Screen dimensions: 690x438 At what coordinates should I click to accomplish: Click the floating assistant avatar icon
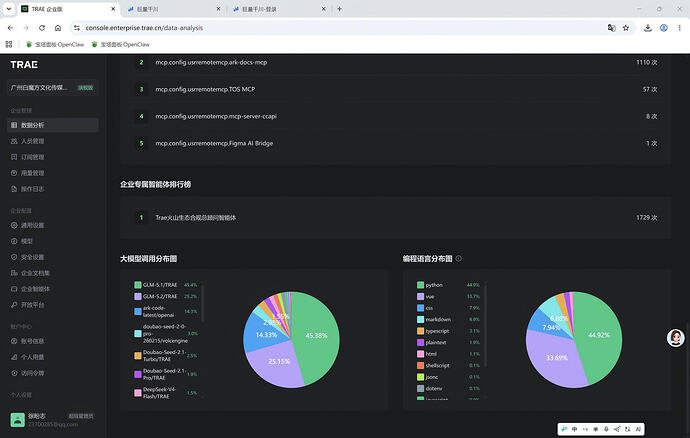click(x=675, y=338)
